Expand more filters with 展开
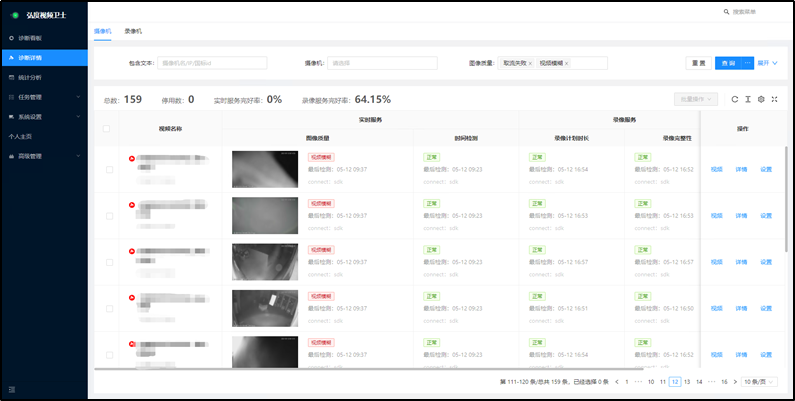Screen dimensions: 795x401 (x=768, y=63)
